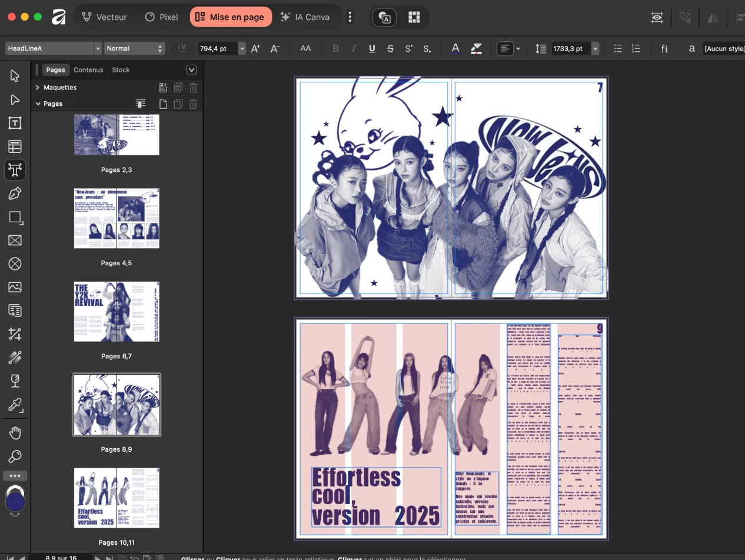Screen dimensions: 745x560
Task: Collapse the Pages section
Action: click(38, 104)
